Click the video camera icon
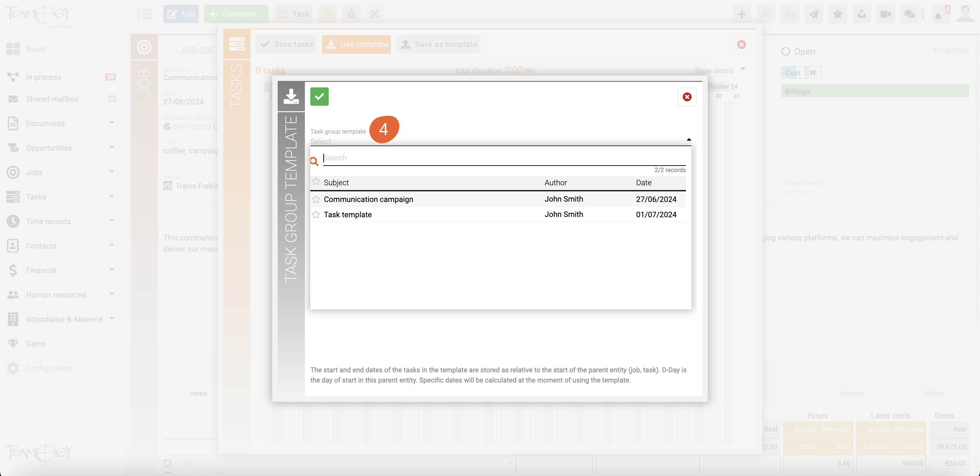The image size is (980, 476). point(886,14)
